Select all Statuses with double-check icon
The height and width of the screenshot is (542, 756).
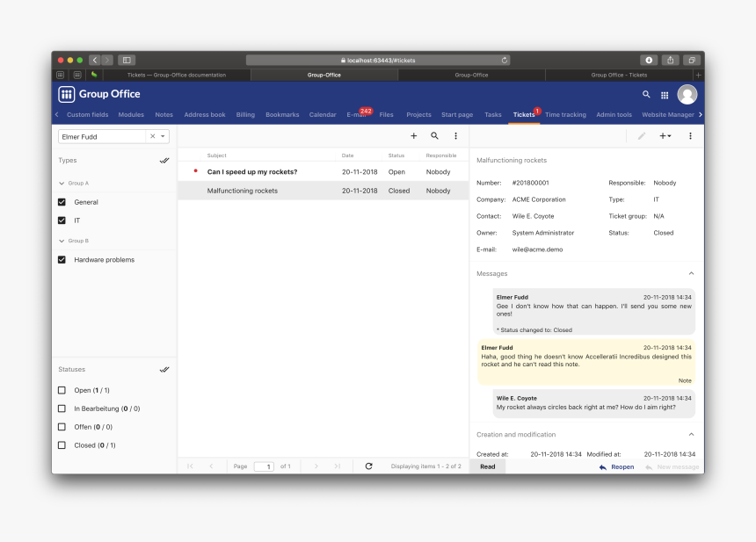[164, 370]
